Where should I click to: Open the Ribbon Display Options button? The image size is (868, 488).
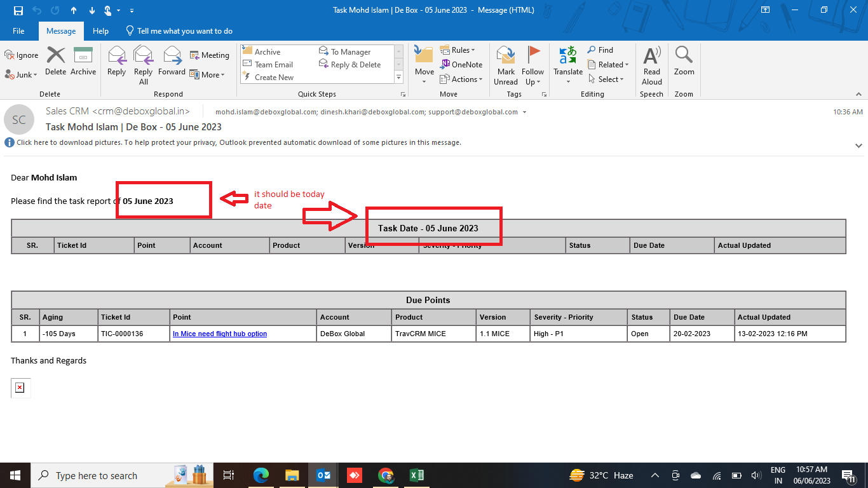click(x=766, y=10)
